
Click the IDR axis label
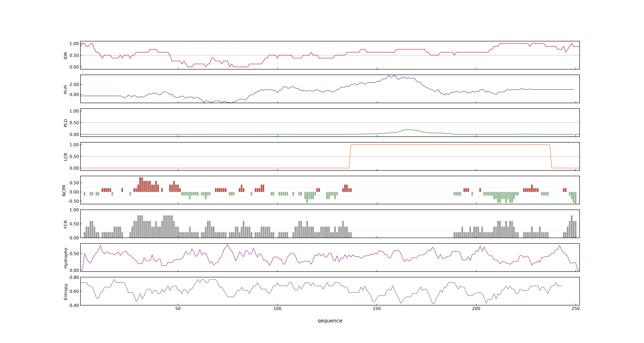coord(66,55)
